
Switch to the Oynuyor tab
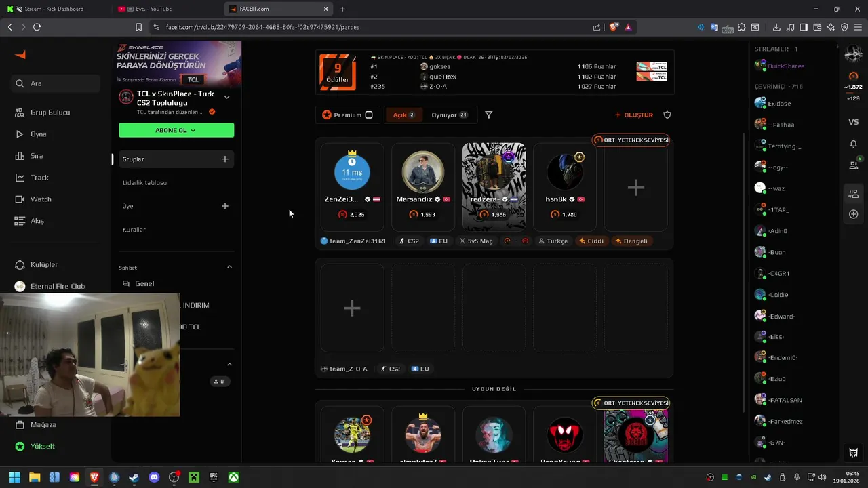pos(450,115)
